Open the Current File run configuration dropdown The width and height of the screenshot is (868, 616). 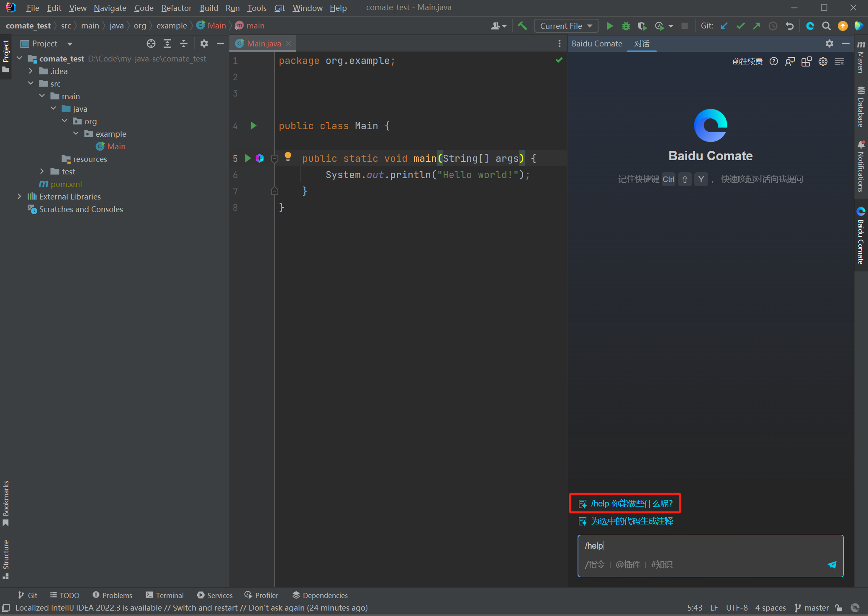click(x=566, y=26)
